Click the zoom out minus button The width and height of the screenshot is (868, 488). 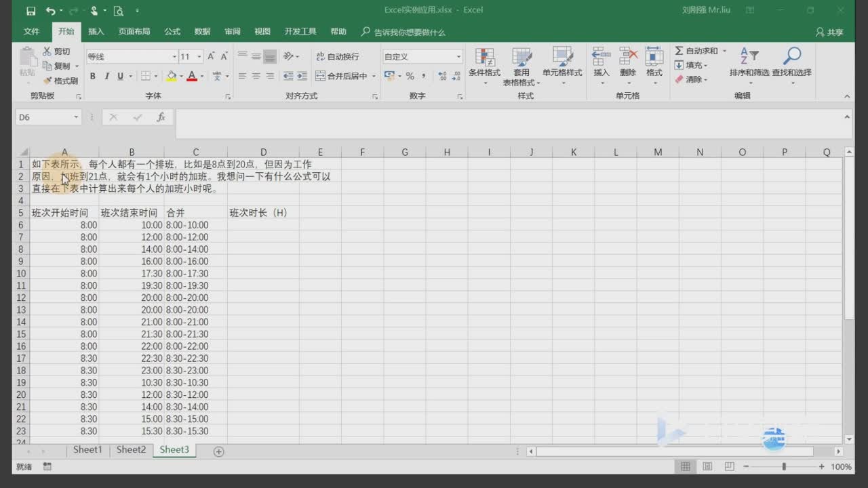(747, 466)
